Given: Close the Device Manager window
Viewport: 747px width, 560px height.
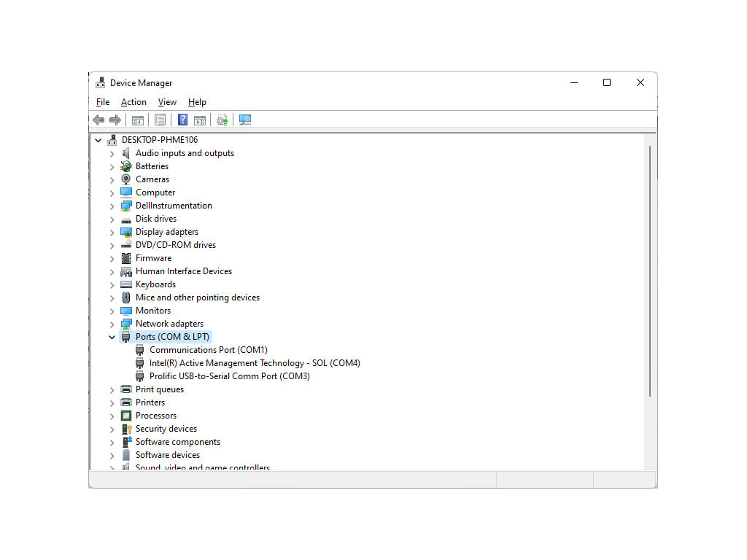Looking at the screenshot, I should pos(640,83).
